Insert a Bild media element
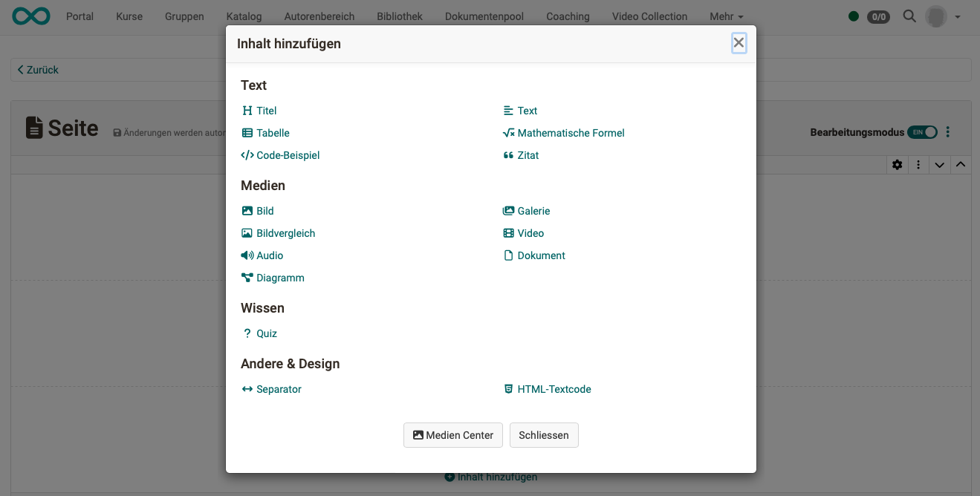 point(264,211)
